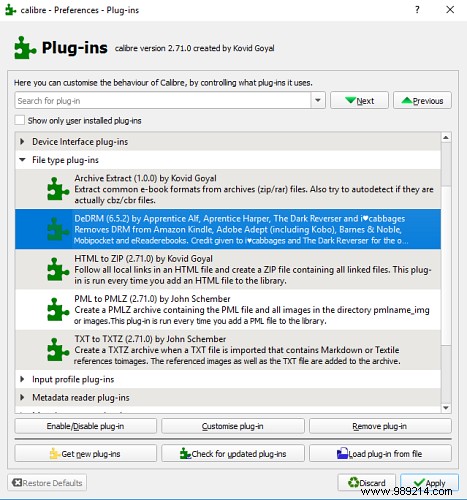The height and width of the screenshot is (500, 467).
Task: Click Enable/Disable plug-in button
Action: click(x=86, y=426)
